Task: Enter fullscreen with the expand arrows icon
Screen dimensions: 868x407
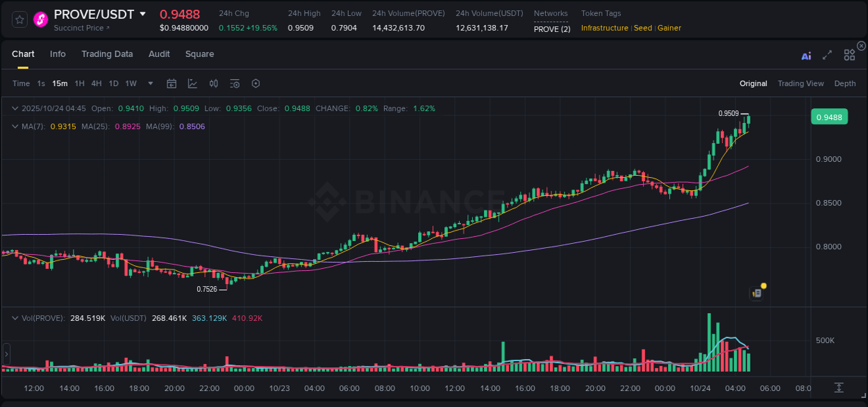Action: (827, 56)
